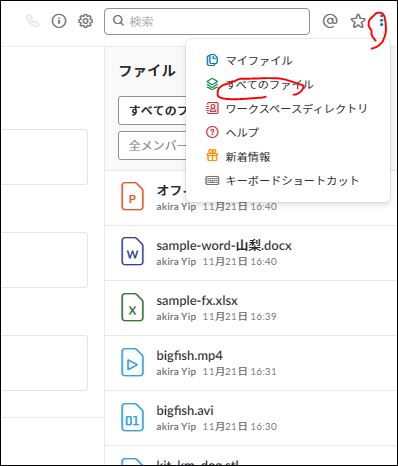Open the 全メンバー member filter dropdown
Viewport: 398px width, 466px height.
click(x=153, y=146)
